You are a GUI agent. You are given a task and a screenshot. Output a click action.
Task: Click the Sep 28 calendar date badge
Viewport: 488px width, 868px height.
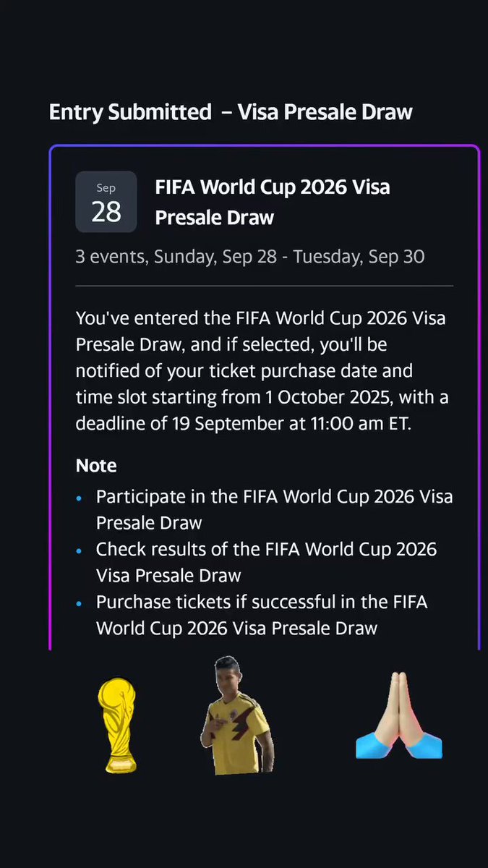[106, 202]
